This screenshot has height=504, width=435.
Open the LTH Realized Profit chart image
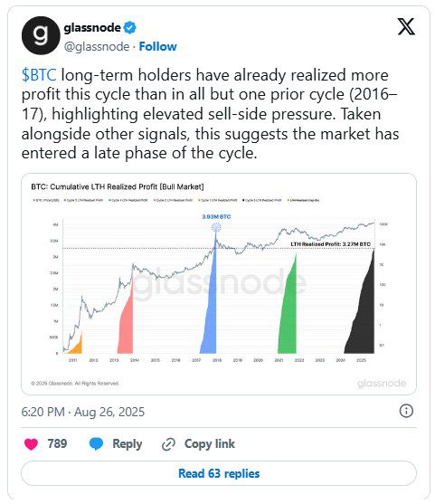219,284
